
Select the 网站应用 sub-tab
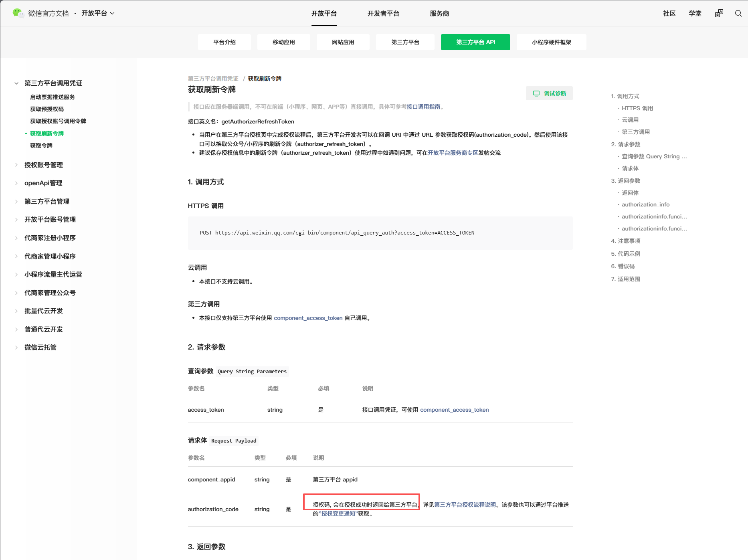pyautogui.click(x=343, y=42)
